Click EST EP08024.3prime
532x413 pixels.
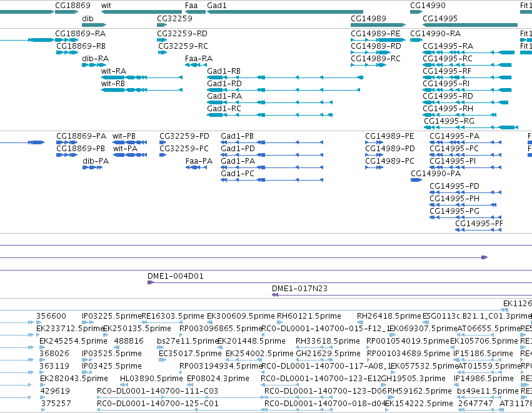coord(190,386)
